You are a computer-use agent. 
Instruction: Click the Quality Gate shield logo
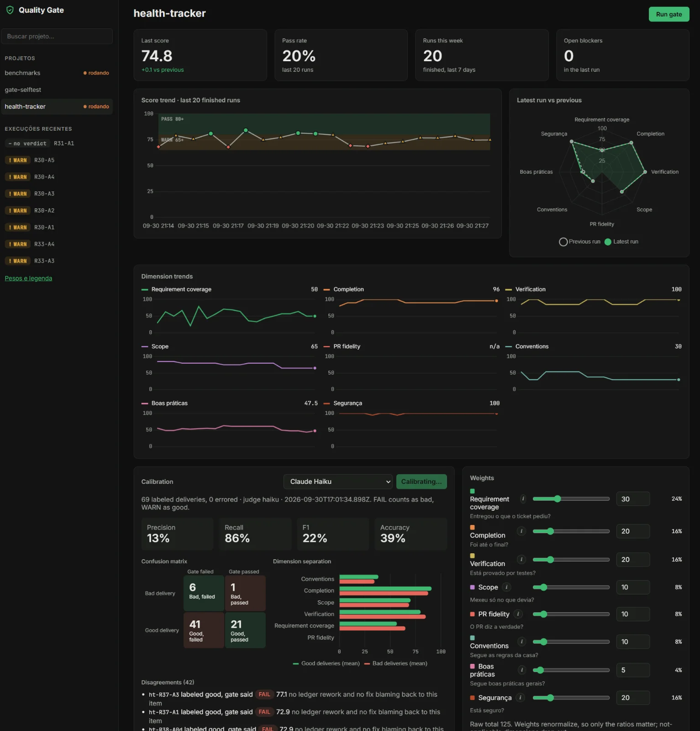[10, 10]
